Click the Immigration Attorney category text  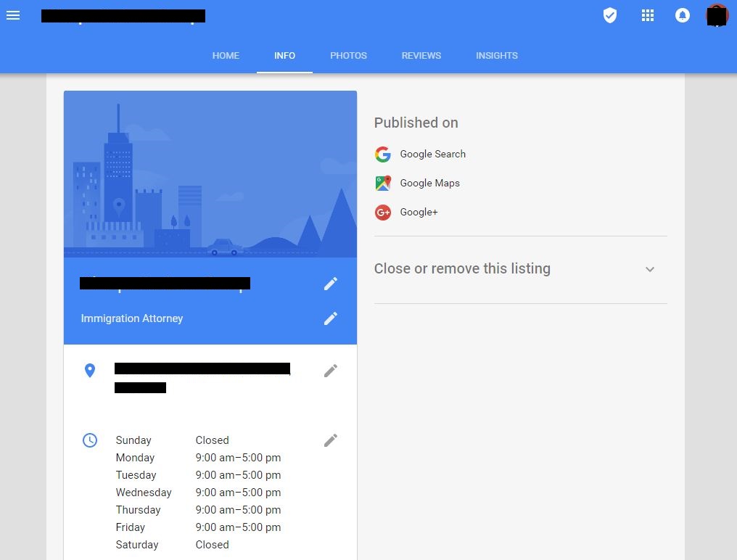131,318
